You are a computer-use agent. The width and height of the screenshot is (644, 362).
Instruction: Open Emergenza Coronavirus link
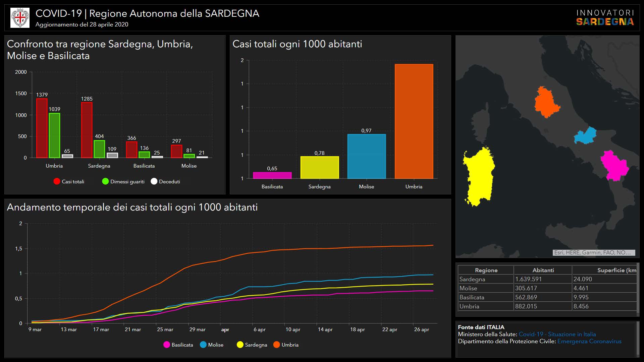point(589,341)
